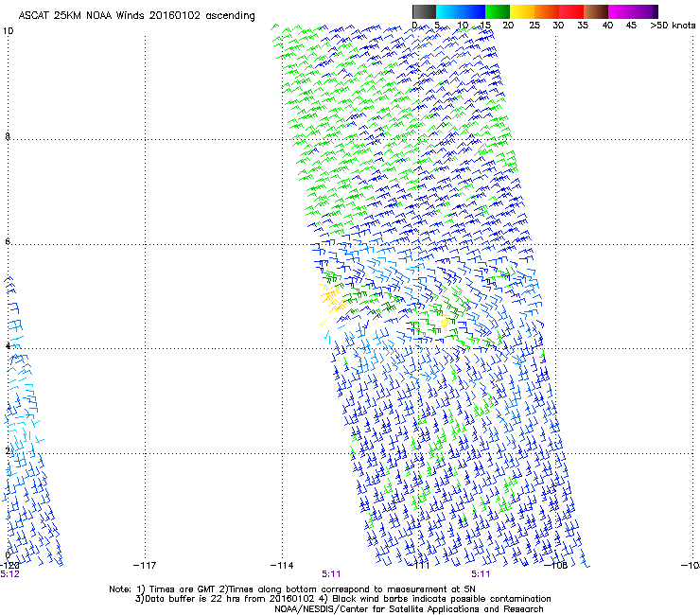This screenshot has height=615, width=700.
Task: Click the green 15-20 knots legend color
Action: coord(498,11)
